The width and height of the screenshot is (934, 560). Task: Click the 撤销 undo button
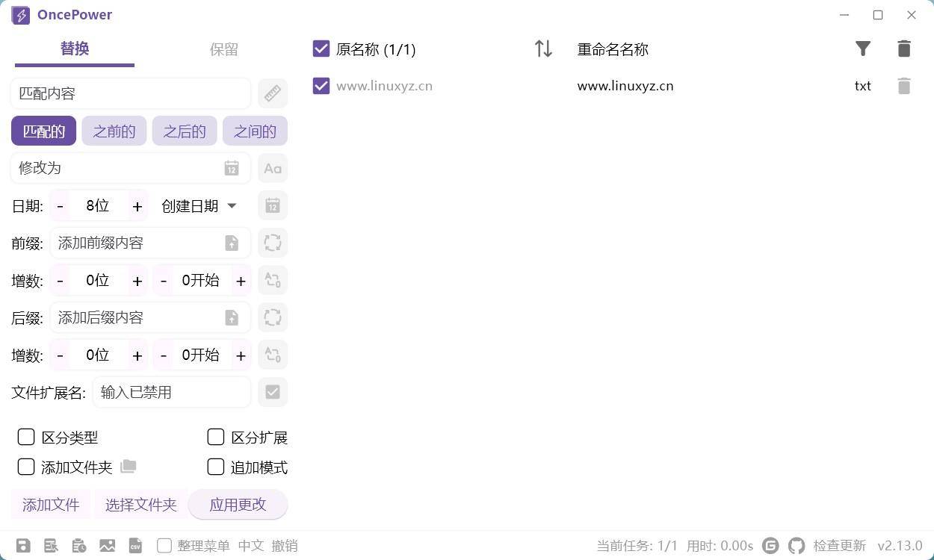pos(285,546)
